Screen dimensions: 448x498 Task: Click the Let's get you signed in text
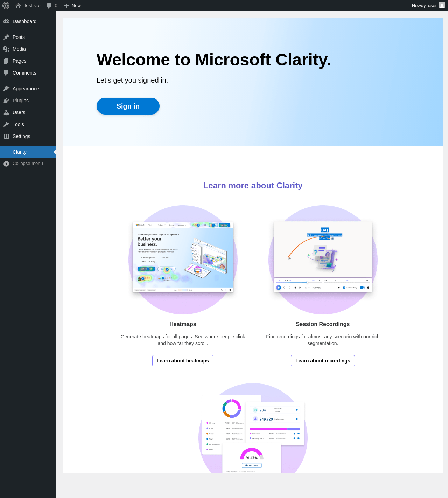(x=132, y=80)
